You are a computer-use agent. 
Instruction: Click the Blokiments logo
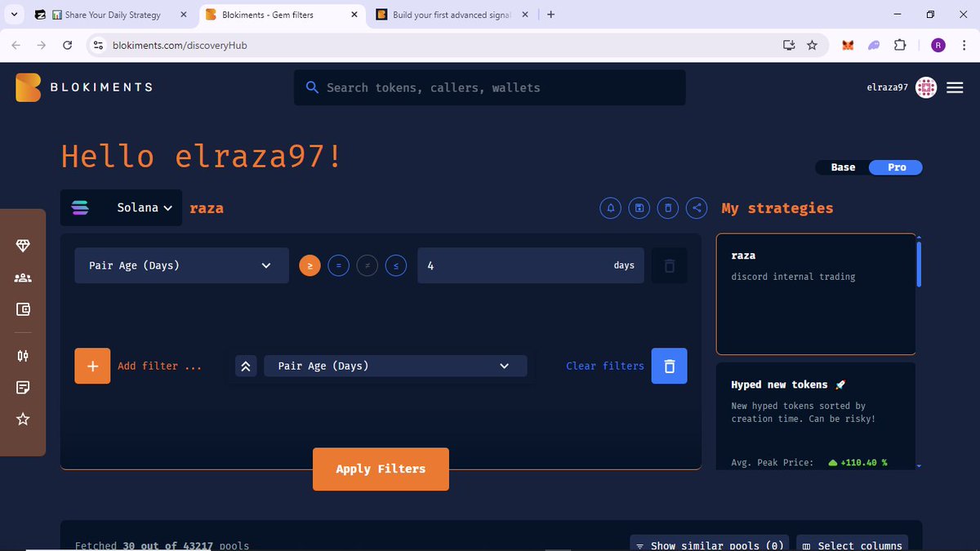click(x=83, y=87)
